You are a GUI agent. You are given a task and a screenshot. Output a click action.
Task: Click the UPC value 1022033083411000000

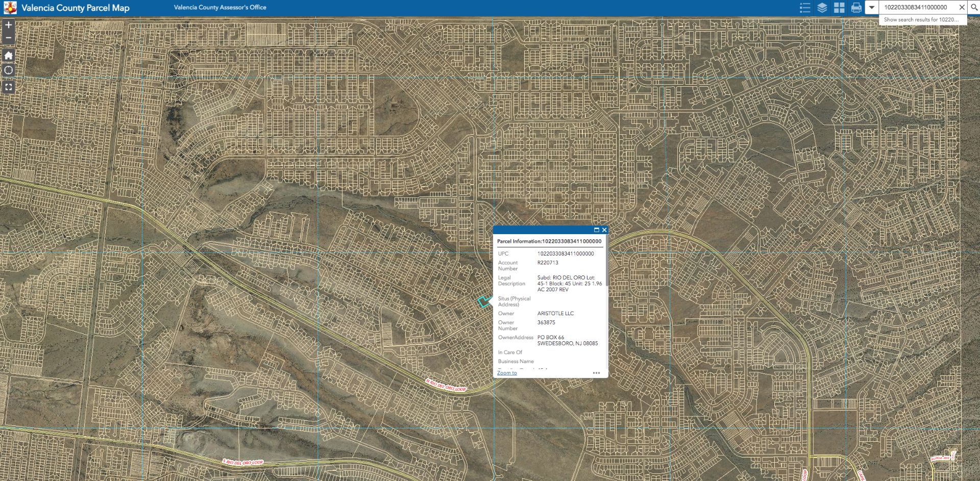(x=566, y=254)
